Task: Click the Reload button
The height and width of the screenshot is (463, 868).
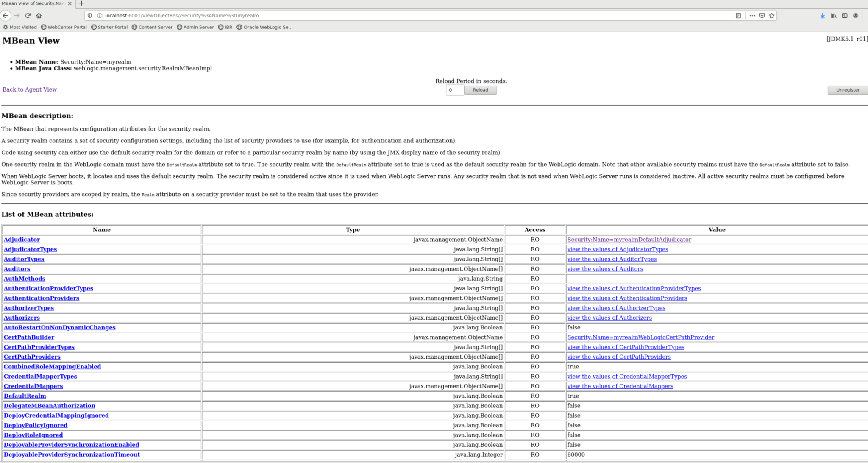Action: click(x=480, y=90)
